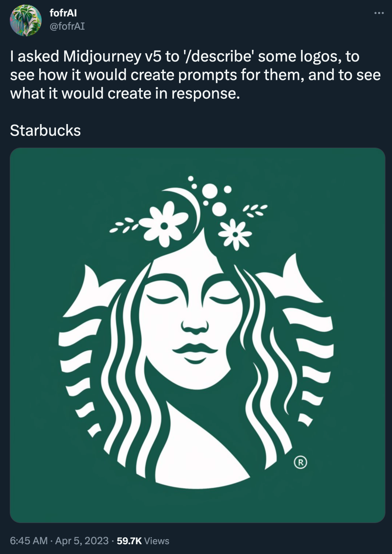Image resolution: width=392 pixels, height=554 pixels.
Task: Click the 'Starbucks' caption text
Action: pos(45,131)
